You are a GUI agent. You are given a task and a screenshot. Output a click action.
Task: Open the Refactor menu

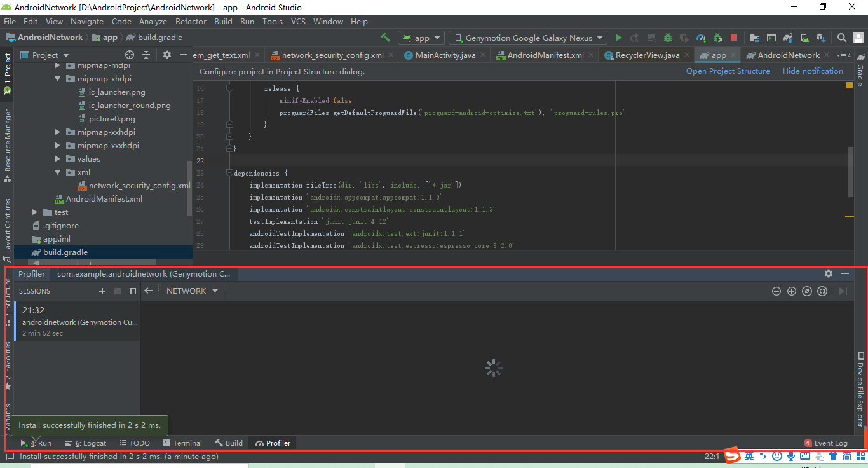point(191,21)
